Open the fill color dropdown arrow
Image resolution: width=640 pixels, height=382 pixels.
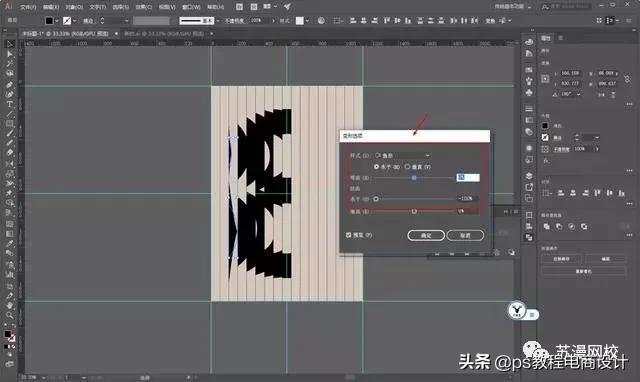[57, 20]
